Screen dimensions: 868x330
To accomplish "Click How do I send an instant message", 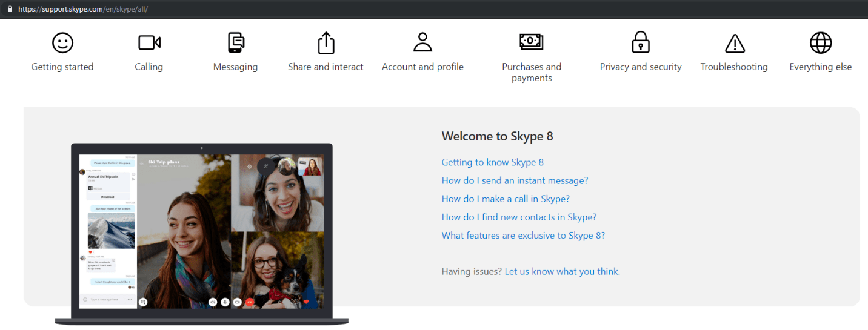I will [x=515, y=180].
